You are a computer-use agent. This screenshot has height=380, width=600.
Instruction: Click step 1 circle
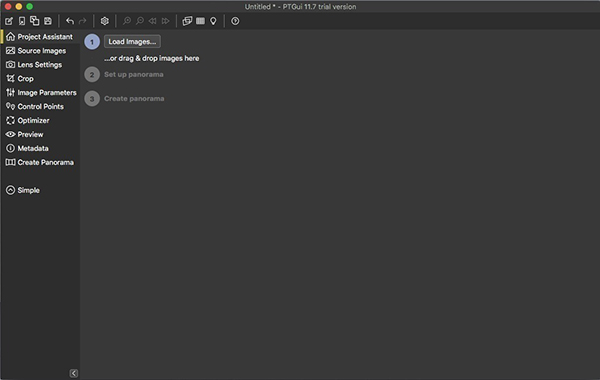click(x=92, y=42)
